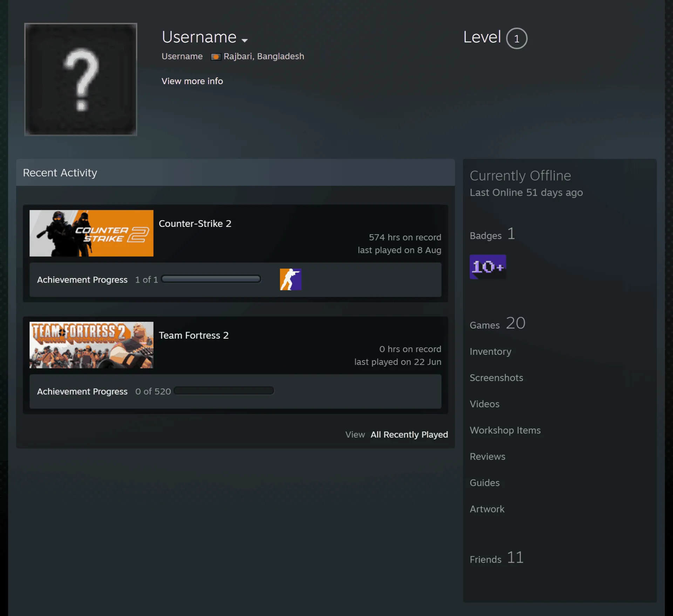Open the Friends 11 list
The image size is (673, 616).
(x=497, y=558)
